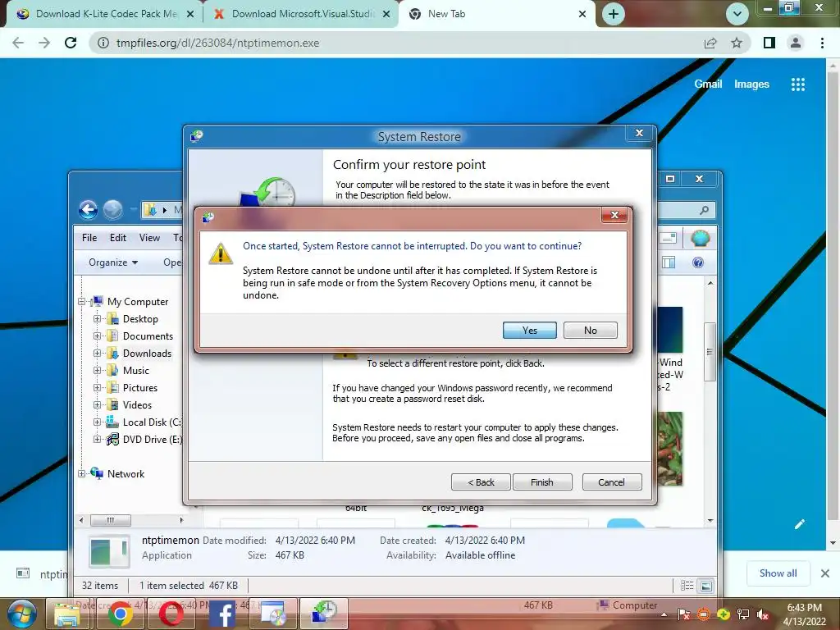
Task: Share this page icon in address bar
Action: pos(710,43)
